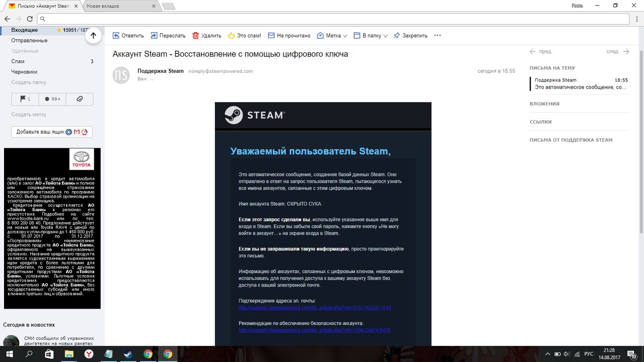The image size is (644, 362).
Task: Filter by flagged messages
Action: tap(25, 99)
